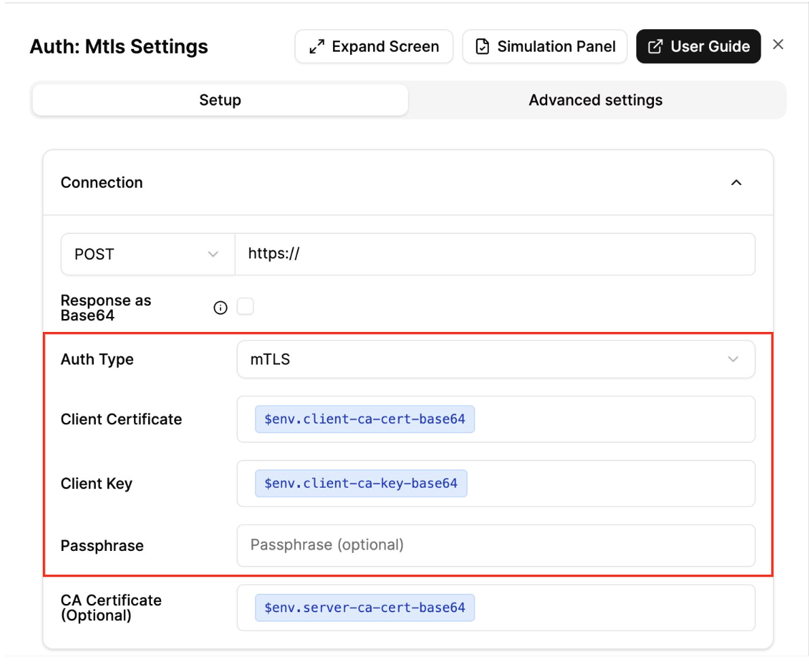Click the Client Key input field
809x672 pixels.
(x=496, y=484)
